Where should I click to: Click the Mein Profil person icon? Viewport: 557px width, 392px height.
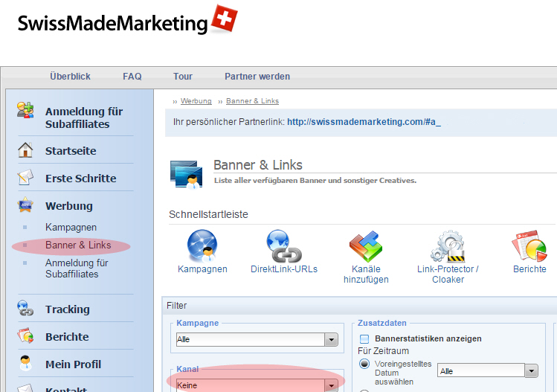25,363
